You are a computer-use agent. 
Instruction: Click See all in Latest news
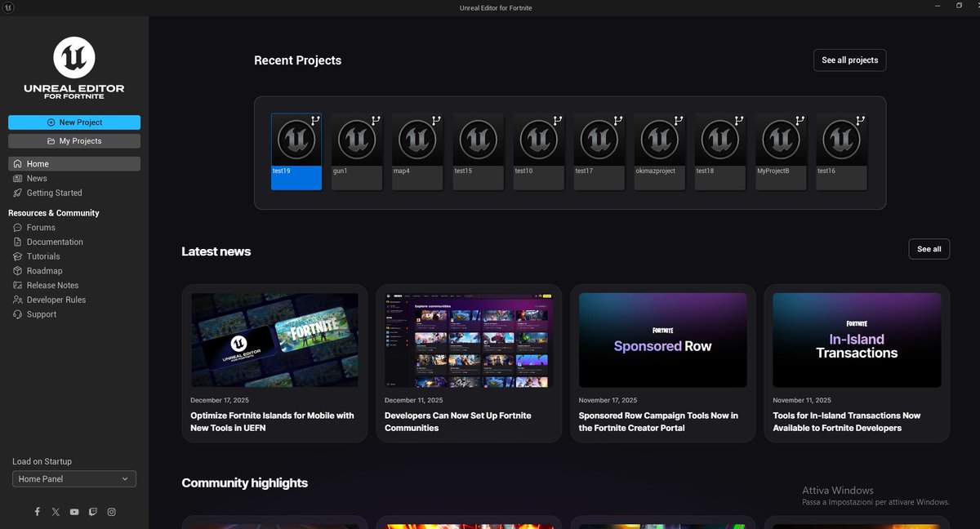pos(929,249)
